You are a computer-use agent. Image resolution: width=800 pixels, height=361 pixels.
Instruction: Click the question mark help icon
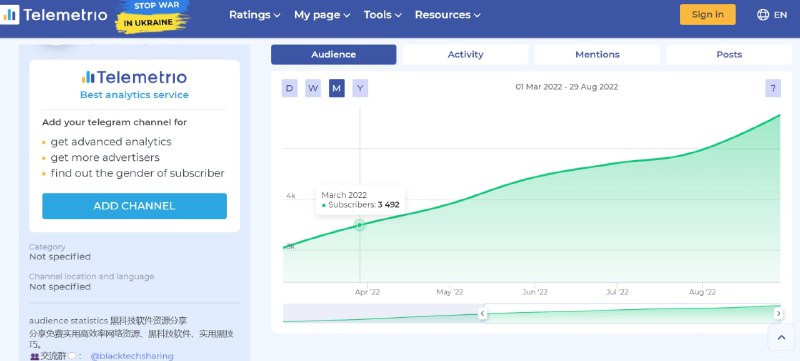pos(773,88)
